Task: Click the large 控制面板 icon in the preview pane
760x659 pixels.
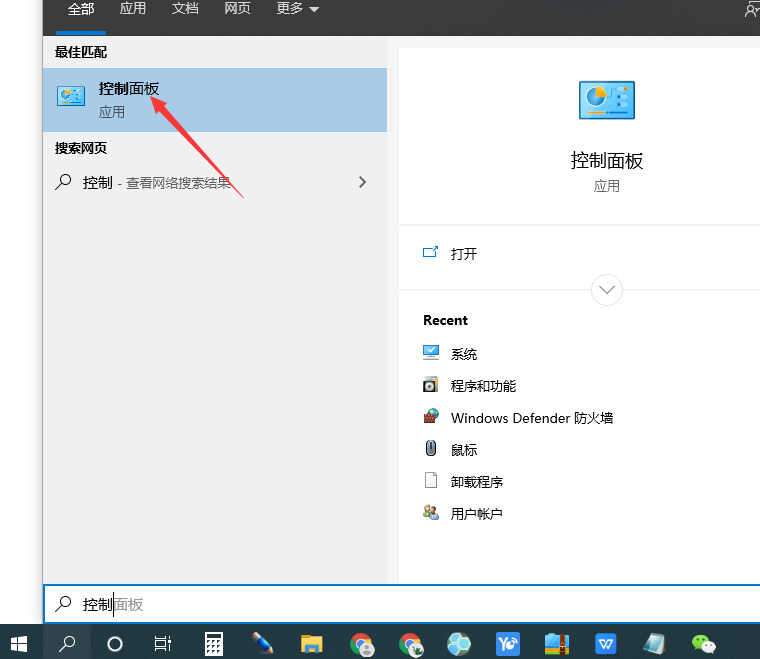Action: [x=606, y=100]
